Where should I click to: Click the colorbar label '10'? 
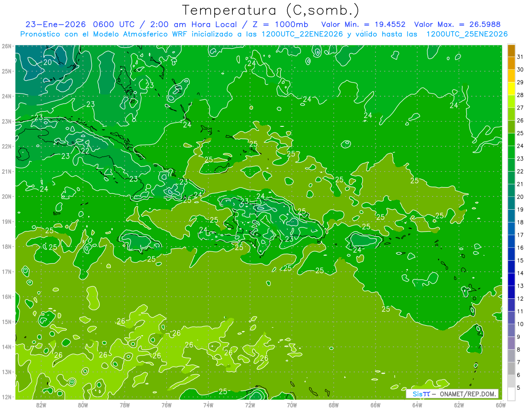point(520,324)
